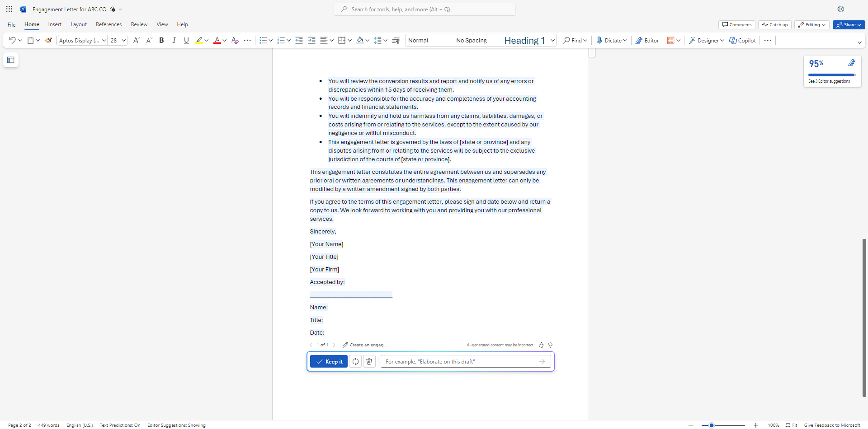Give thumbs up on AI-generated content
The image size is (868, 429).
click(x=541, y=345)
